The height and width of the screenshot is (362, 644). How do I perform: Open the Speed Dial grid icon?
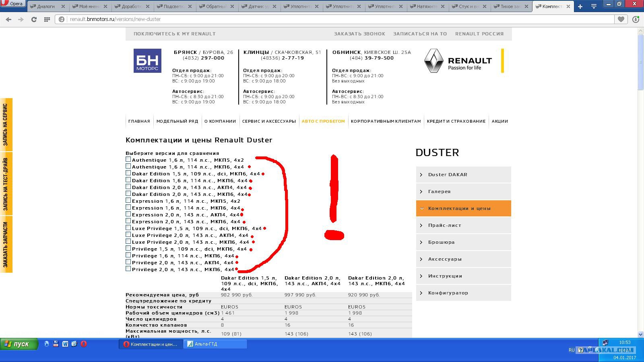[x=47, y=19]
